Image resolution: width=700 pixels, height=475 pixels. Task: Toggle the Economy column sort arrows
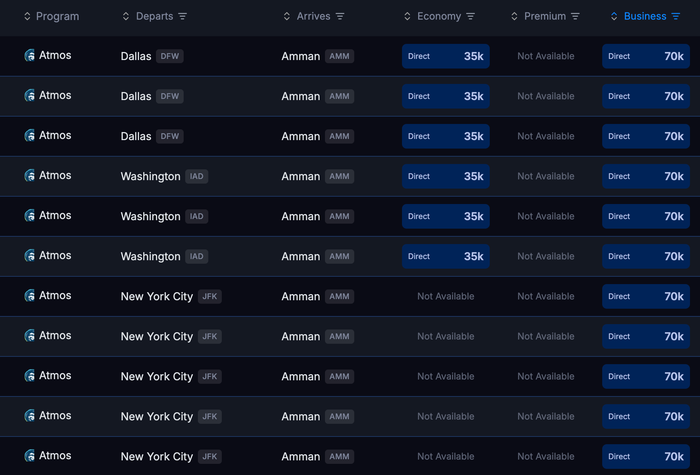[407, 17]
